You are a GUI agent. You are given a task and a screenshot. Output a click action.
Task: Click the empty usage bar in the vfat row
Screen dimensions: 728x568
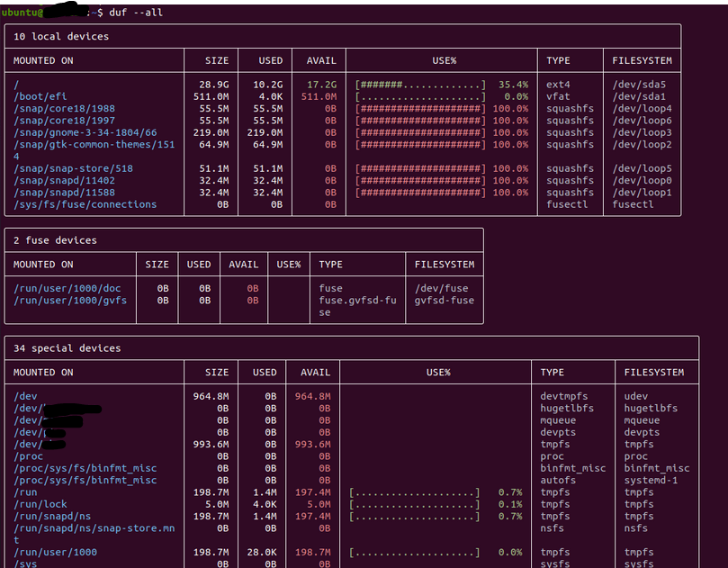420,96
